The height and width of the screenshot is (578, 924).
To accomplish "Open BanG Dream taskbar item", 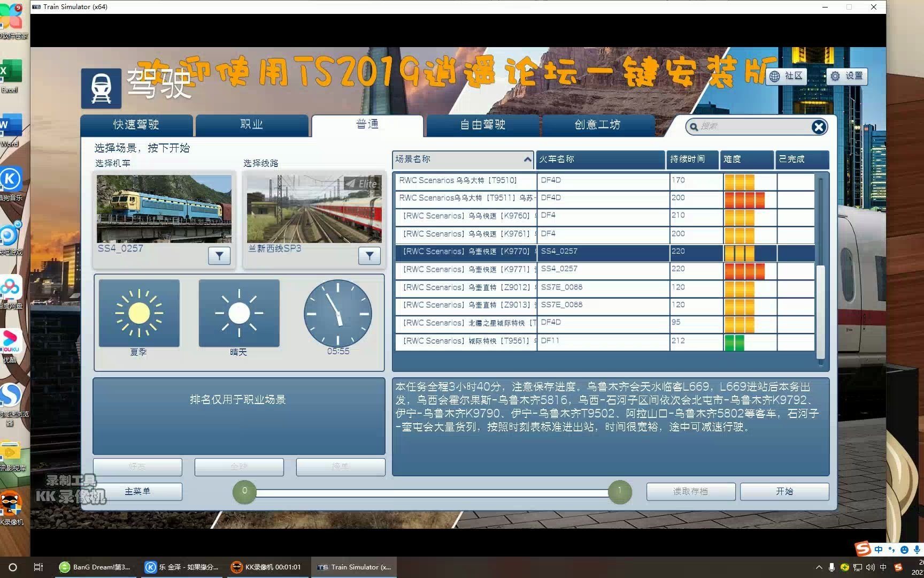I will tap(95, 567).
